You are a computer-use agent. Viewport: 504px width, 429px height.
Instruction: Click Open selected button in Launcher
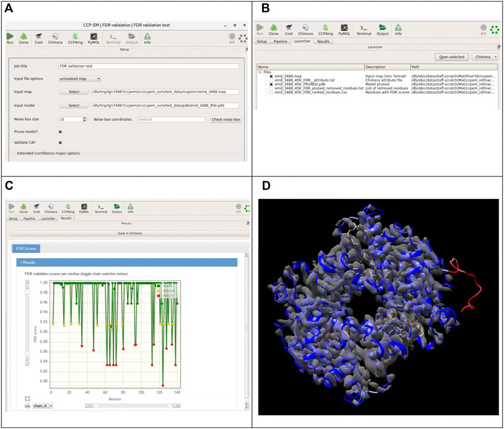452,57
